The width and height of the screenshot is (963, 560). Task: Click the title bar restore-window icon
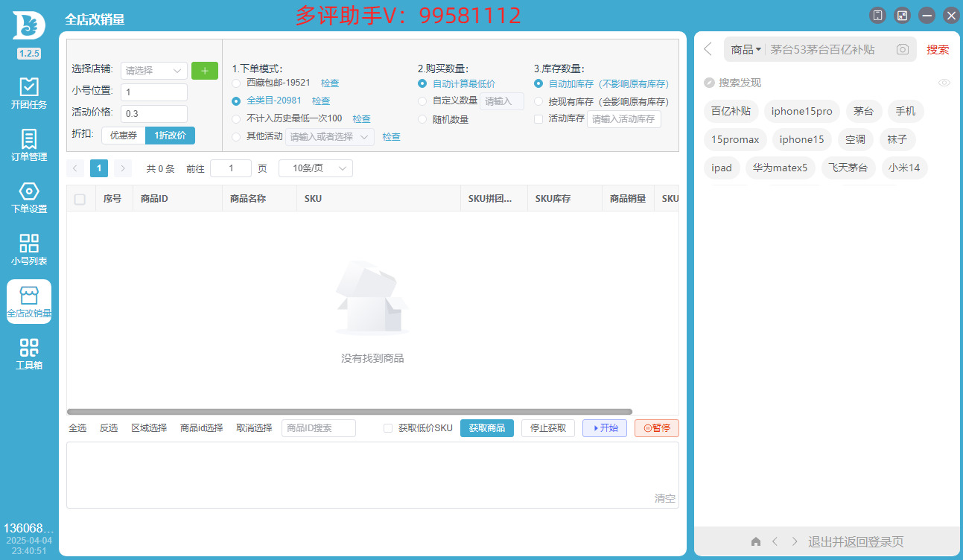[x=902, y=15]
